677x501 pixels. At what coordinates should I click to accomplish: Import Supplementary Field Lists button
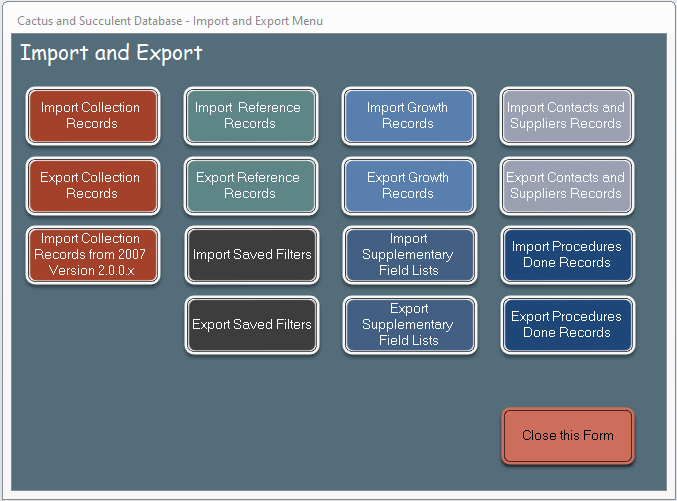pos(410,255)
